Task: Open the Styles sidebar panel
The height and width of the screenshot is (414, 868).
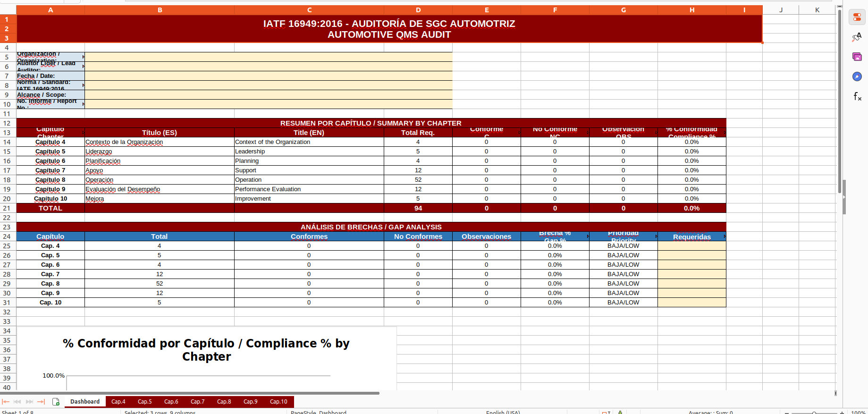Action: [857, 37]
